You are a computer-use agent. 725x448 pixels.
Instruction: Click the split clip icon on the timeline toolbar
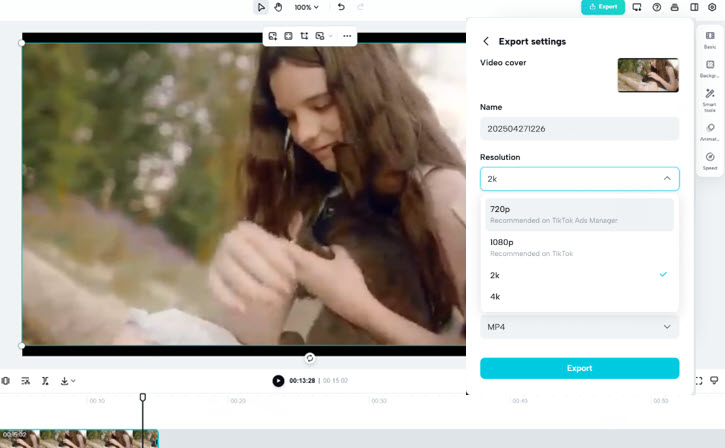(6, 380)
